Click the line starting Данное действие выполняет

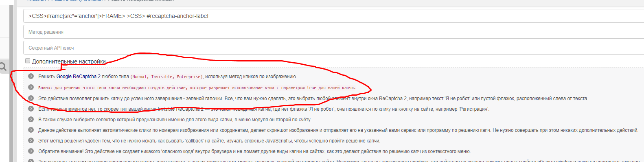pyautogui.click(x=338, y=130)
